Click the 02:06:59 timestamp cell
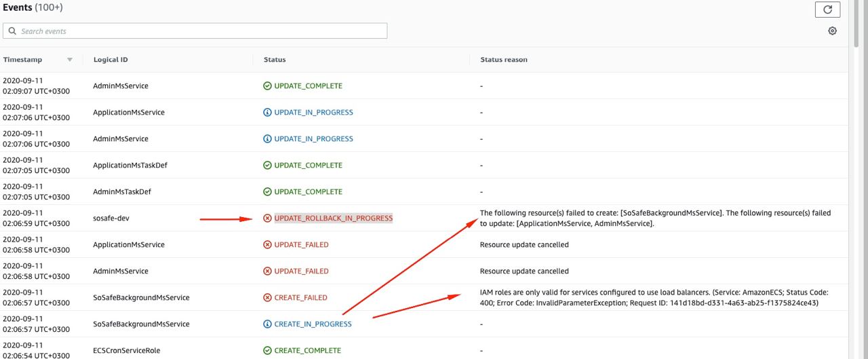This screenshot has height=359, width=868. point(37,219)
